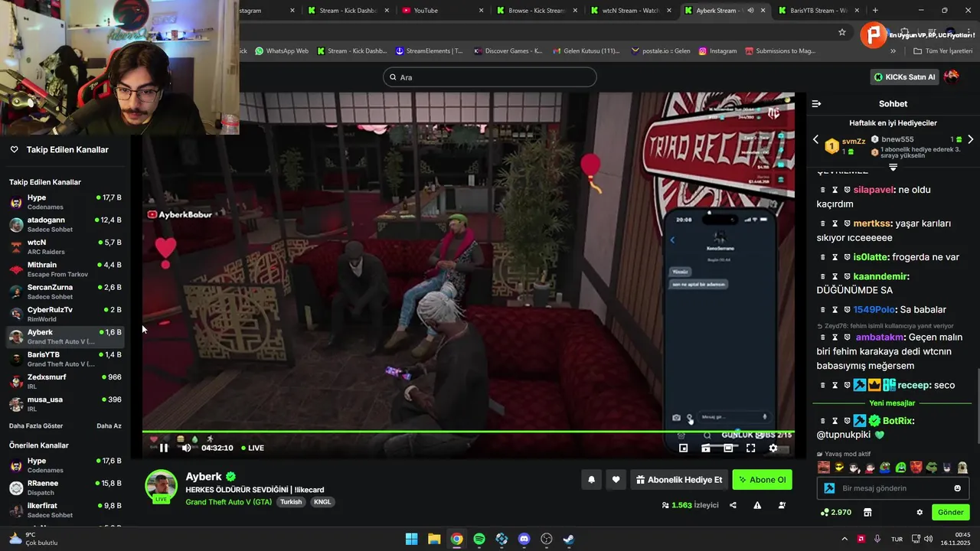Show next top gifter arrow

970,139
